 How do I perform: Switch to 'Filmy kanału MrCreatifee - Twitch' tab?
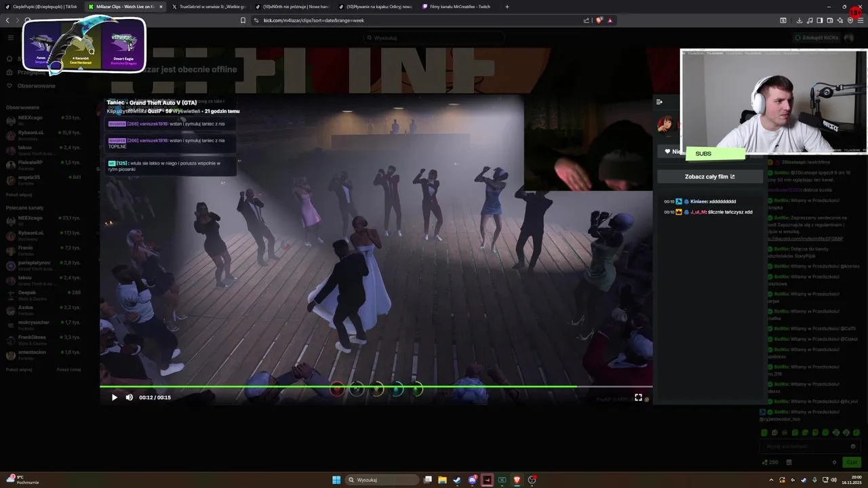(x=458, y=7)
